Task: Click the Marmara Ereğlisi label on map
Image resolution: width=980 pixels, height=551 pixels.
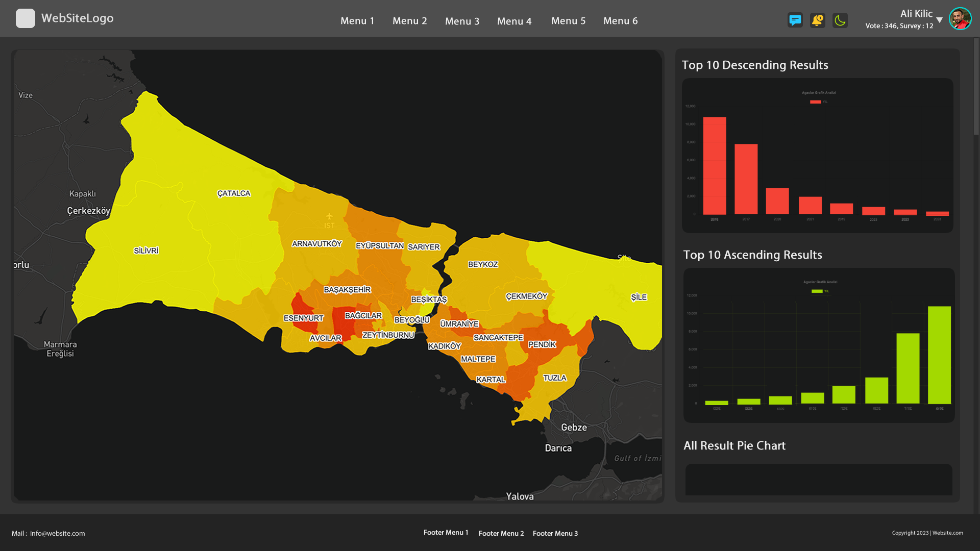Action: tap(60, 349)
